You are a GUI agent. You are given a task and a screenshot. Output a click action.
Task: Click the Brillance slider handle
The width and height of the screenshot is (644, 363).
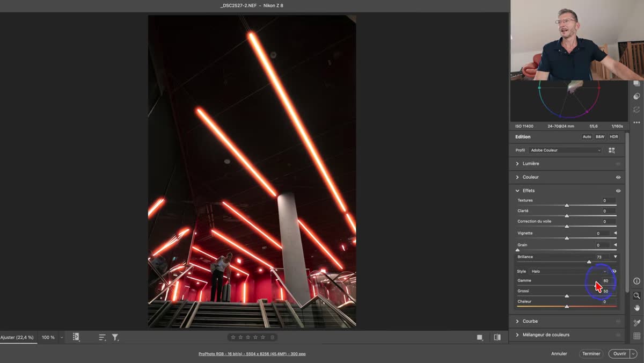589,262
